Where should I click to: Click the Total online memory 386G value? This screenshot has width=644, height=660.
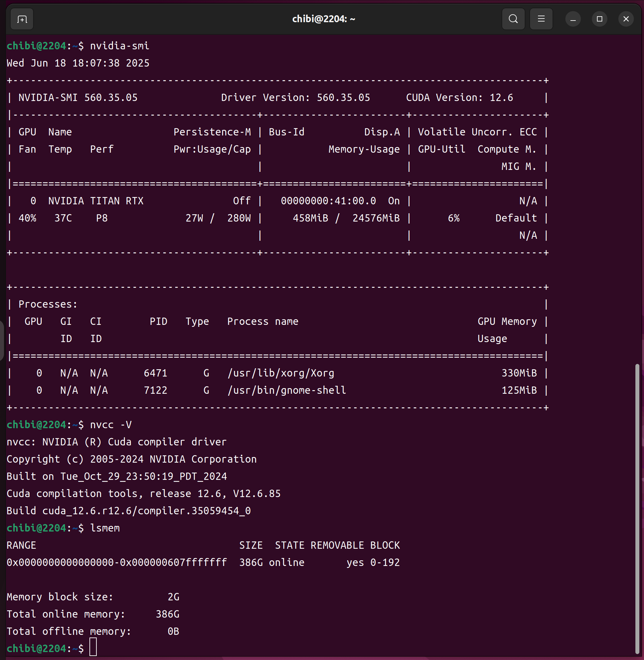point(167,614)
